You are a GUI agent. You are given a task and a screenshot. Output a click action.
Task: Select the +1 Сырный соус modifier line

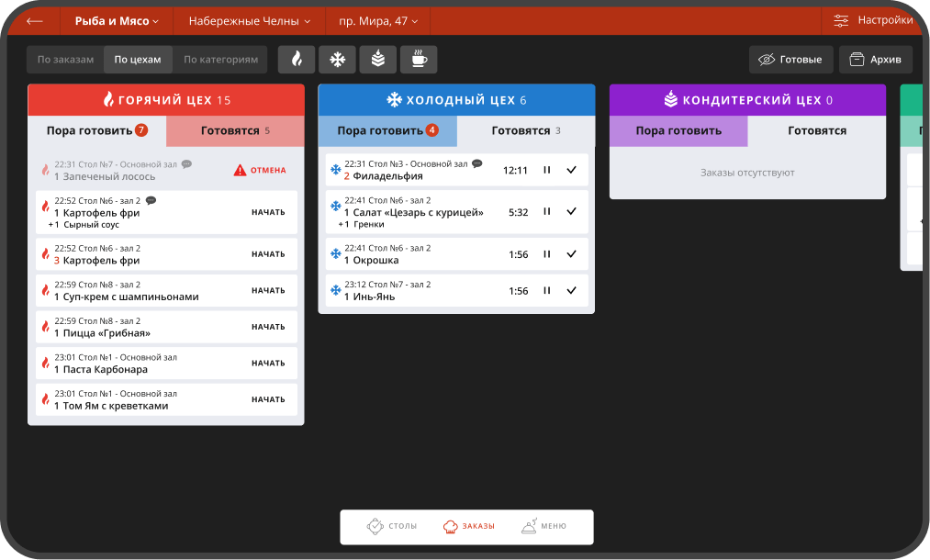[84, 225]
